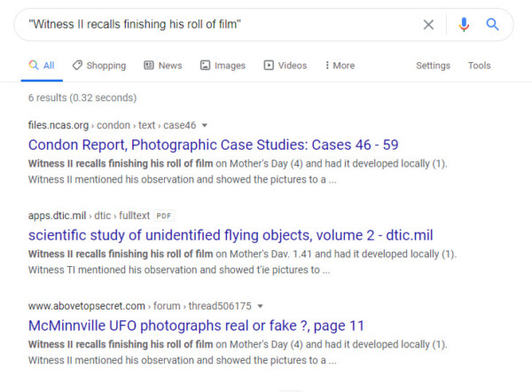Viewport: 532px width, 392px height.
Task: Open the More search categories menu
Action: pyautogui.click(x=340, y=66)
